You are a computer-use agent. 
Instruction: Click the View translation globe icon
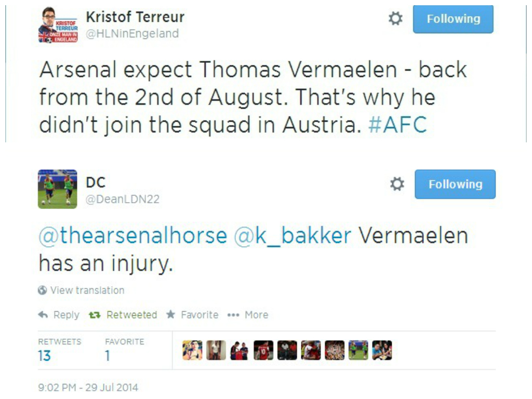(43, 290)
